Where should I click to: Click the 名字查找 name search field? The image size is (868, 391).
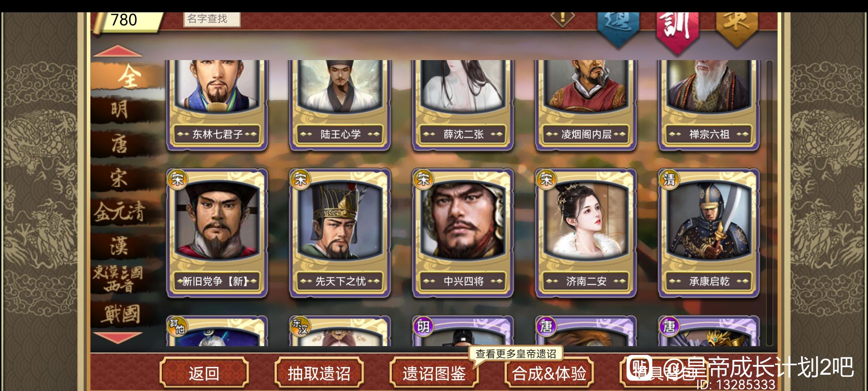pos(212,19)
